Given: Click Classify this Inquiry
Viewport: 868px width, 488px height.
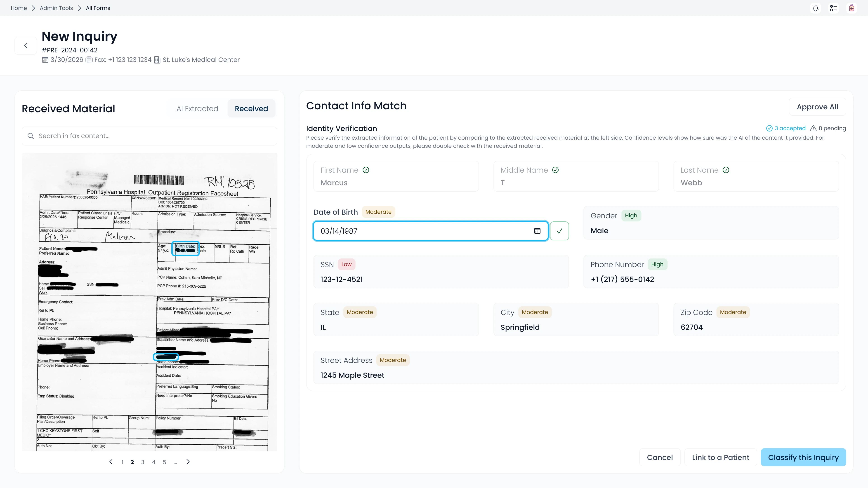Looking at the screenshot, I should [803, 457].
